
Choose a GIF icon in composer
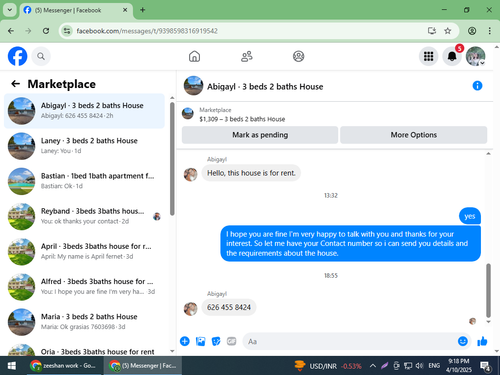point(232,341)
